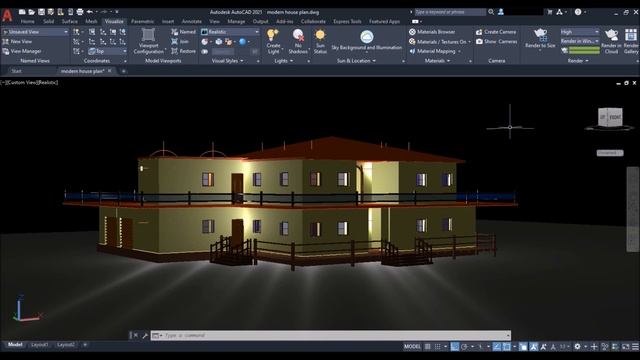Viewport: 640px width, 360px height.
Task: Switch to the Layout2 tab
Action: point(65,345)
